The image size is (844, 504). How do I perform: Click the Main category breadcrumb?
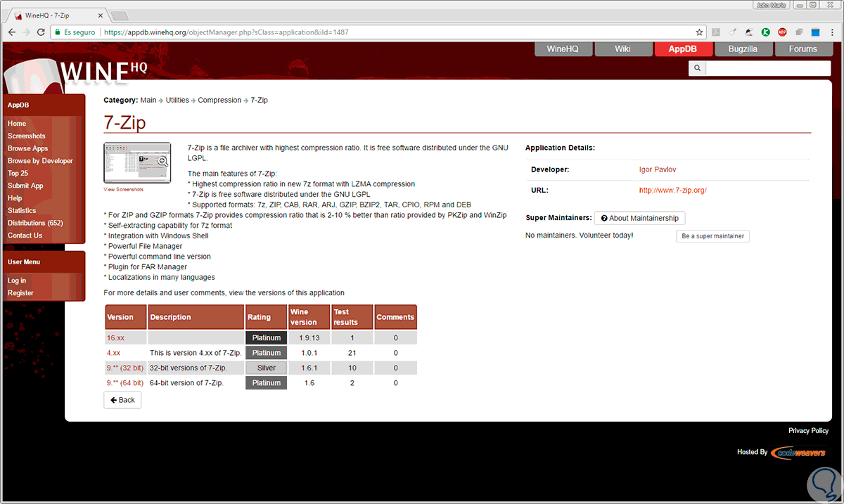[x=148, y=101]
